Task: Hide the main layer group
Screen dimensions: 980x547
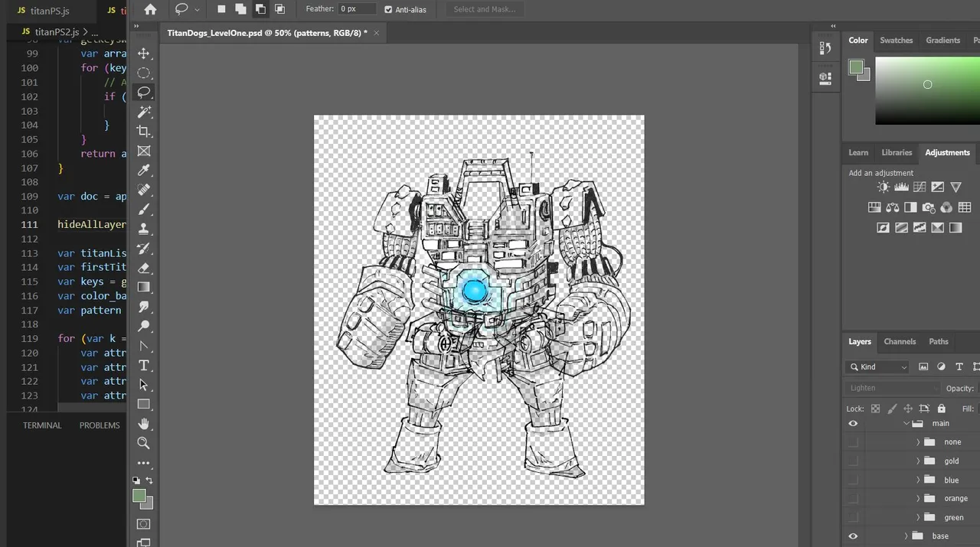Action: pyautogui.click(x=853, y=424)
